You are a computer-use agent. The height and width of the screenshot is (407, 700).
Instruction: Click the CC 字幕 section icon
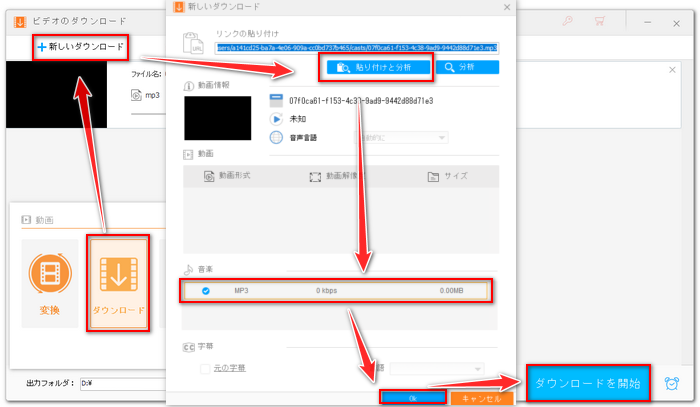tap(188, 347)
